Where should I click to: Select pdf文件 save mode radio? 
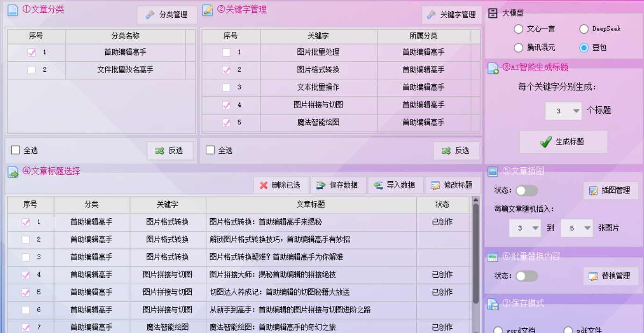click(x=568, y=330)
